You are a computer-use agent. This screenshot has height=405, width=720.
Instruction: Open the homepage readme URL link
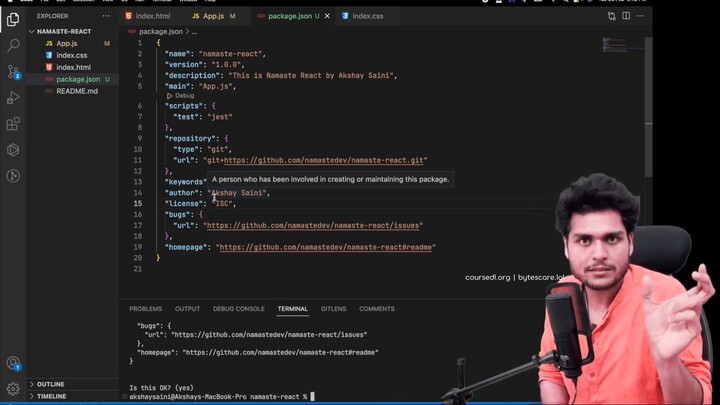[x=326, y=247]
